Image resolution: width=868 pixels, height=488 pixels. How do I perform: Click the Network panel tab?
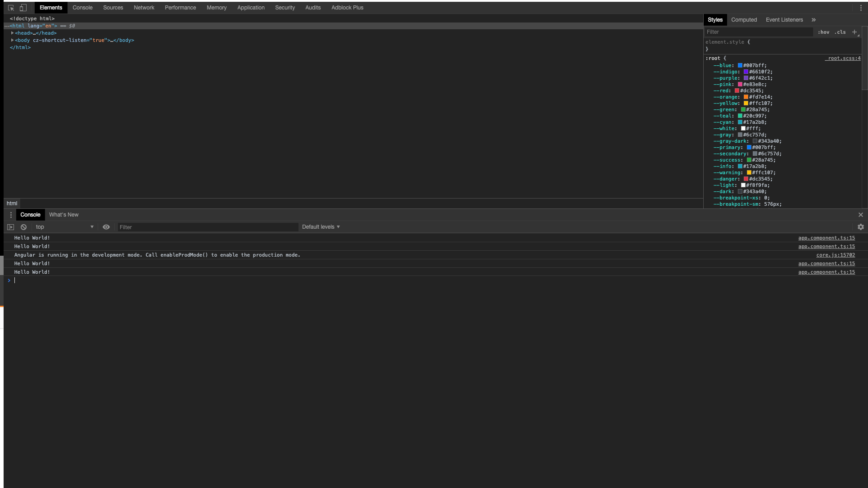pyautogui.click(x=143, y=7)
